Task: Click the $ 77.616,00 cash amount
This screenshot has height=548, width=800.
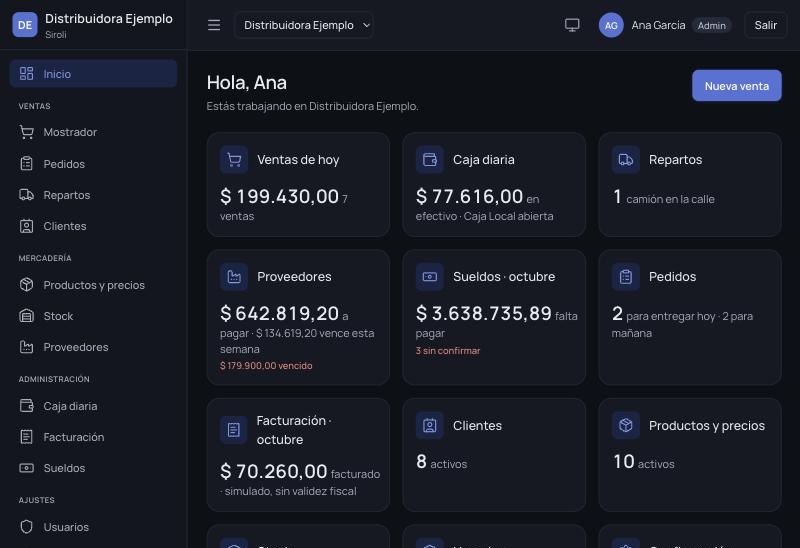Action: coord(469,196)
